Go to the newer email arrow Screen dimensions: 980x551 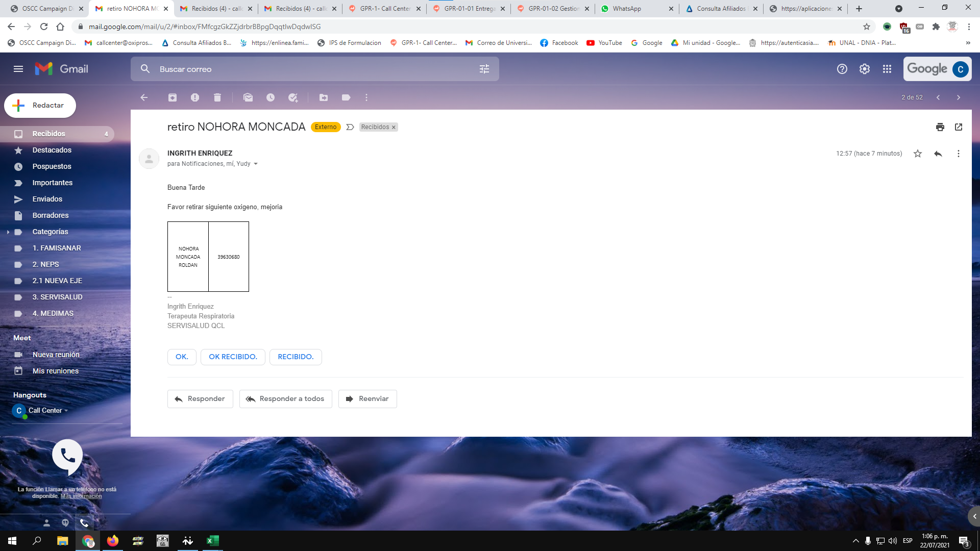point(938,97)
